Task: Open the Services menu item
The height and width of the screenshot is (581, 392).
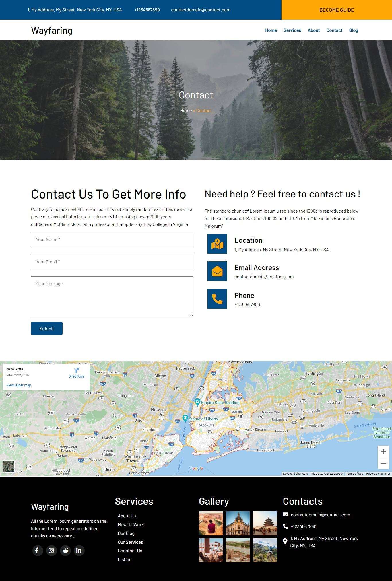Action: [292, 30]
